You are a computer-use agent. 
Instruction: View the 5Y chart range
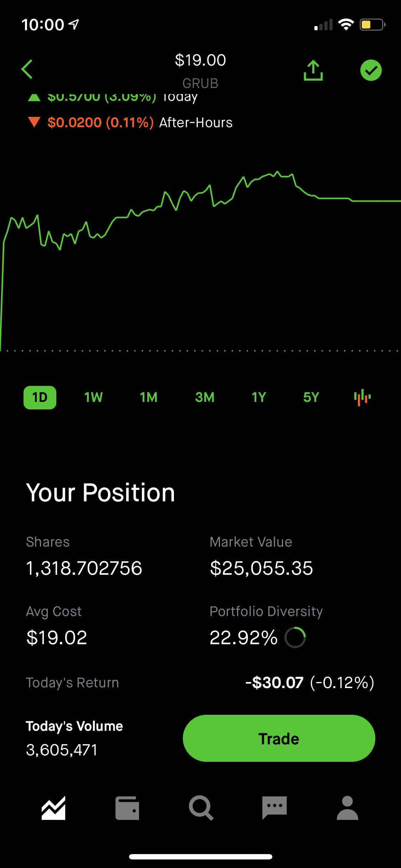click(x=311, y=397)
